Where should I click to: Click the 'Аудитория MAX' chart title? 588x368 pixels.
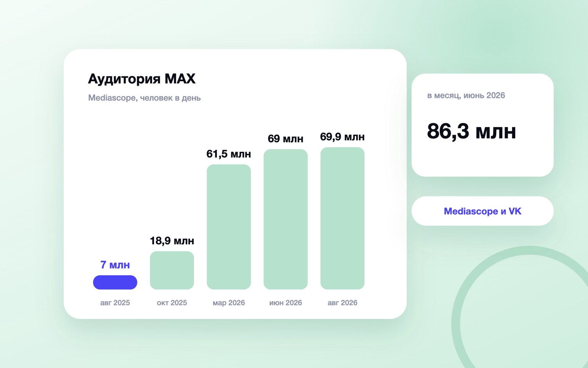pos(142,79)
